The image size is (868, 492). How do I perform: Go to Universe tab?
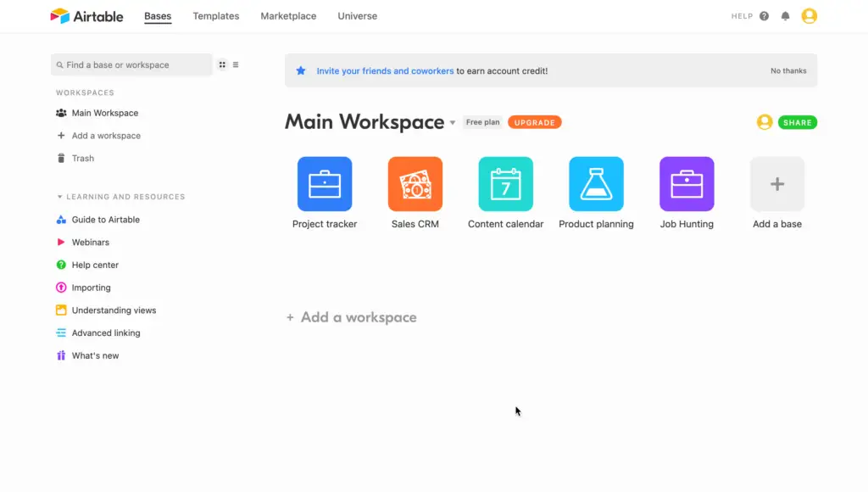click(x=358, y=16)
